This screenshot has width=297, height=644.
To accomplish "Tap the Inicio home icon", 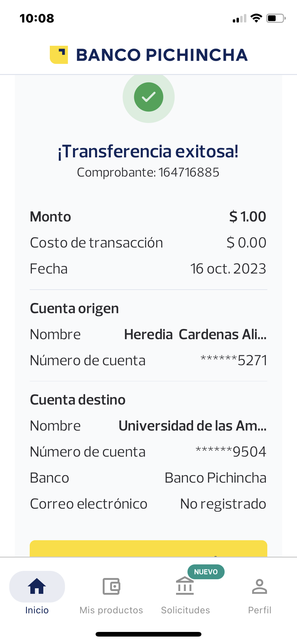I will tap(37, 586).
